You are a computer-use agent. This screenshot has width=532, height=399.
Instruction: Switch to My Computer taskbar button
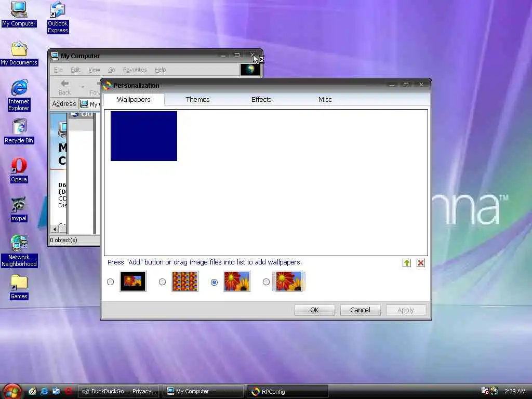(203, 391)
